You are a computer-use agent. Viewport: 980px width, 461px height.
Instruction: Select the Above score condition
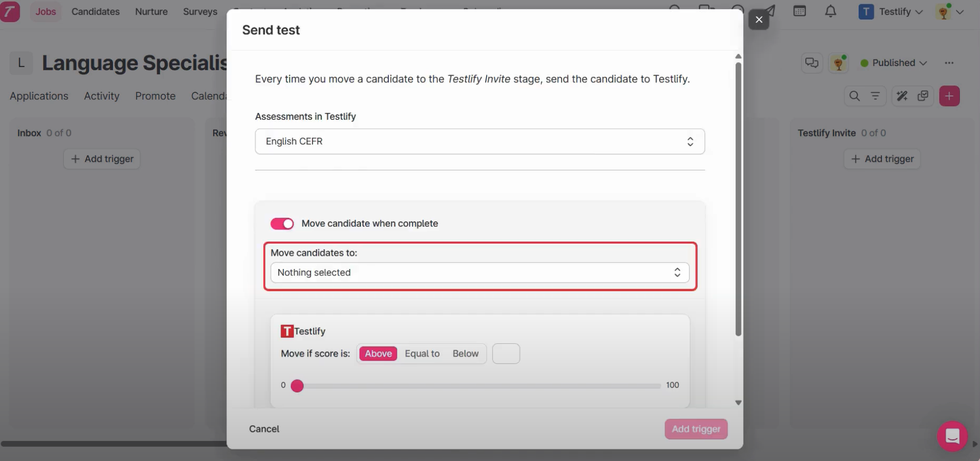click(x=378, y=354)
